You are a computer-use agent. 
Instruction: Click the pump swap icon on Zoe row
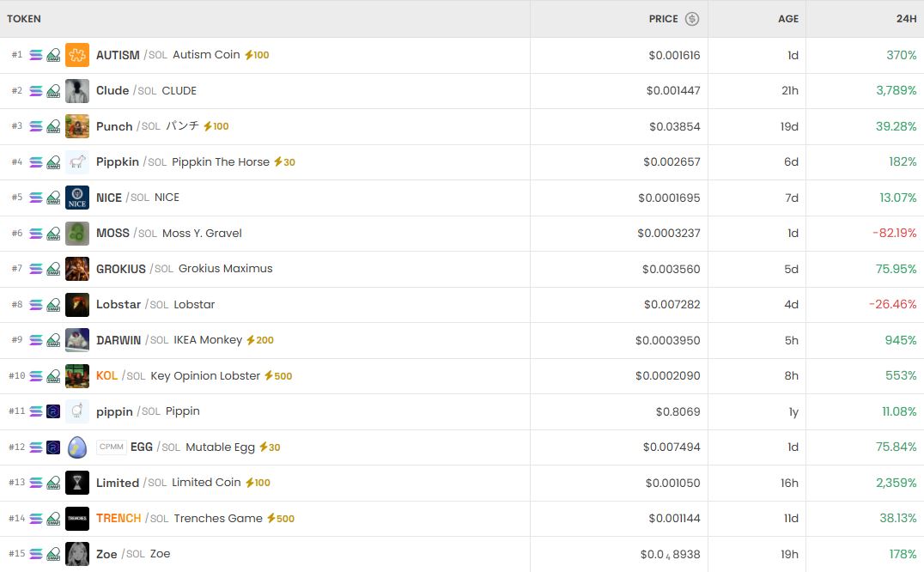53,554
